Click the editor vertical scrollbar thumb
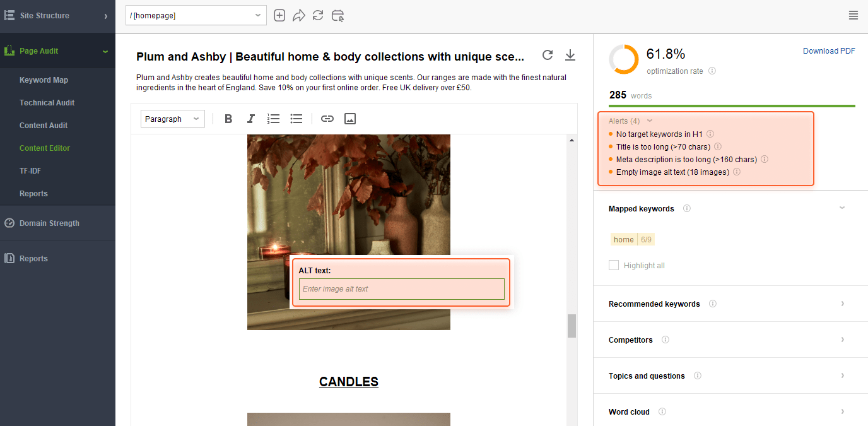 point(572,326)
